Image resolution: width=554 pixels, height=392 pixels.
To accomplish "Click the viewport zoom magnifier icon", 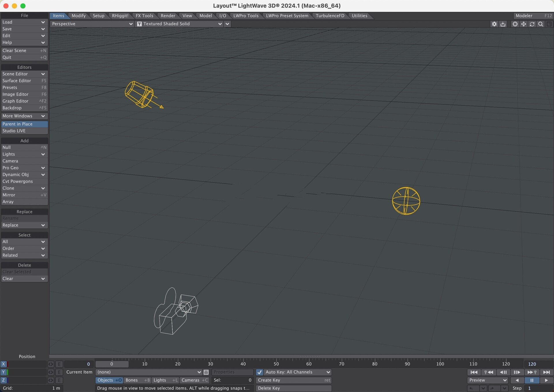I will [x=541, y=24].
